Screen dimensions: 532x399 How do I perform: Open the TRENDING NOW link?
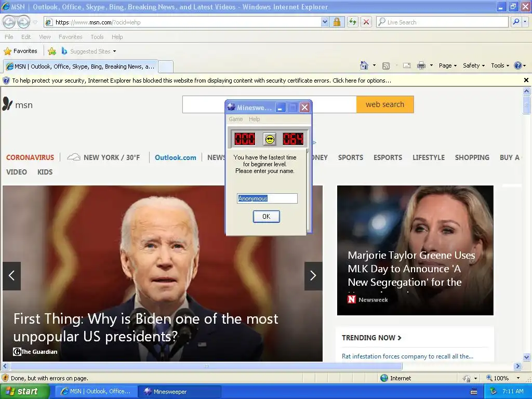pos(371,338)
